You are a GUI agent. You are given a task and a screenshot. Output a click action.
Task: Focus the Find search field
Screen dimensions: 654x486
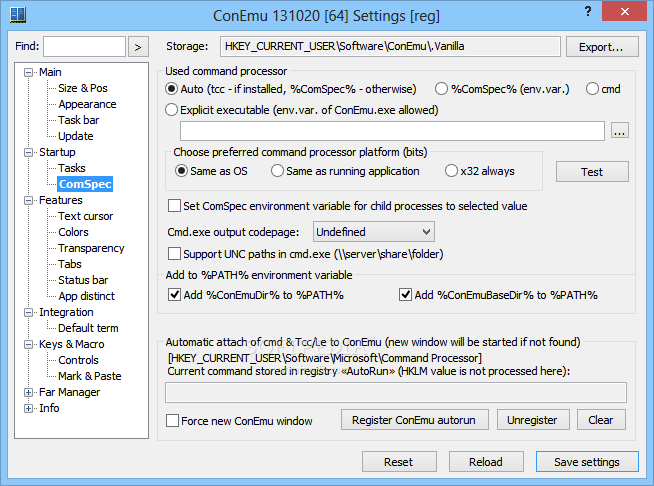click(84, 46)
